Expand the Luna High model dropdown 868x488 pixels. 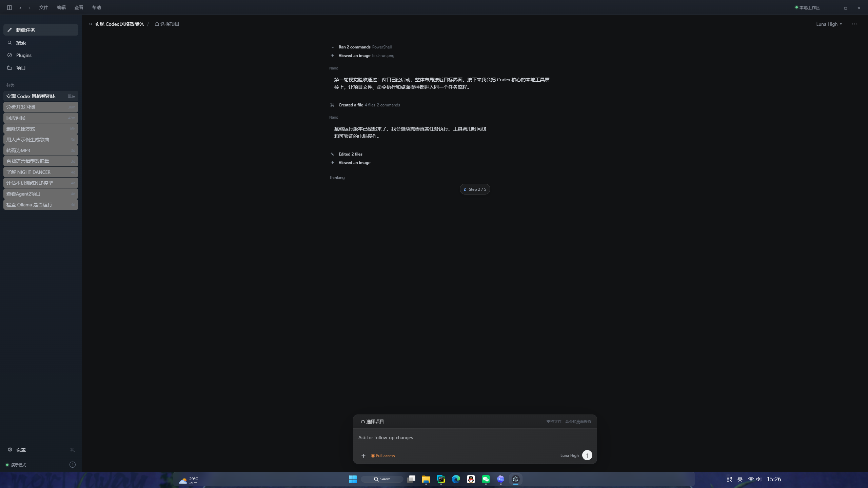(829, 24)
